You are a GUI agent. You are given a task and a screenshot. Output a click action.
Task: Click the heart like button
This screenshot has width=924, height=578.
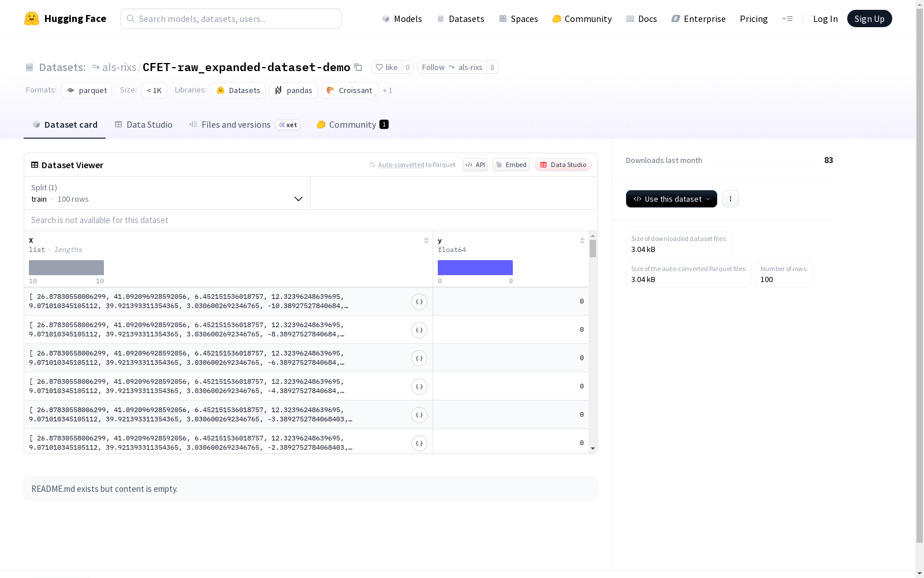386,67
